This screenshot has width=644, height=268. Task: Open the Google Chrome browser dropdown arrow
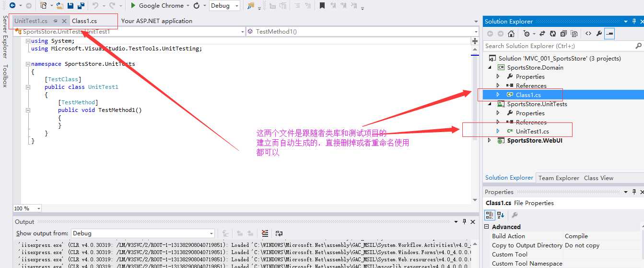point(188,6)
